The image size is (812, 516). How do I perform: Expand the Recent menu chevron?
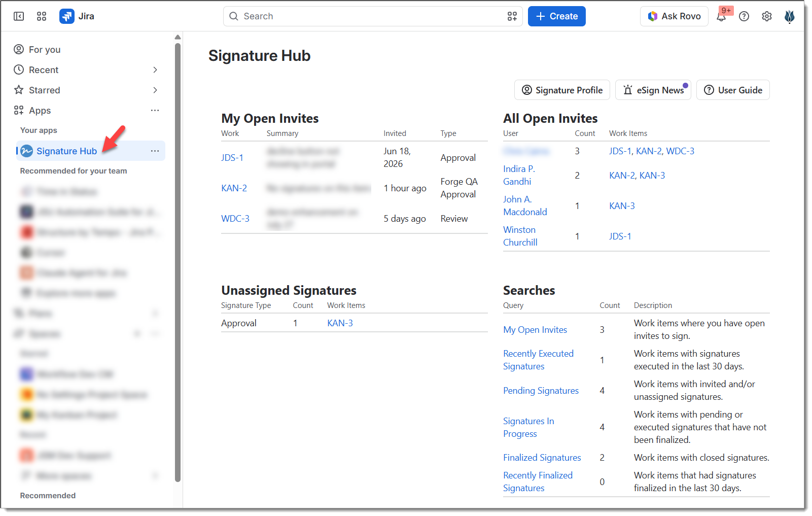[x=155, y=70]
